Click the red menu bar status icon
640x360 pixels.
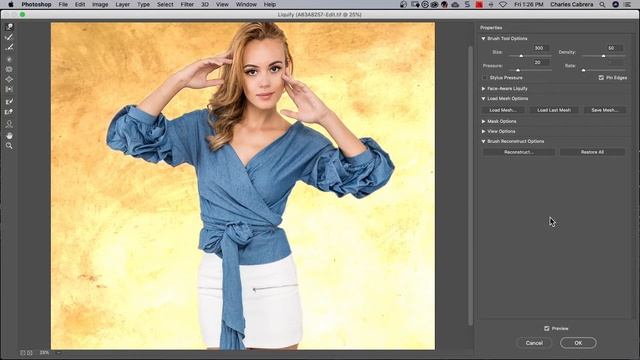(479, 4)
